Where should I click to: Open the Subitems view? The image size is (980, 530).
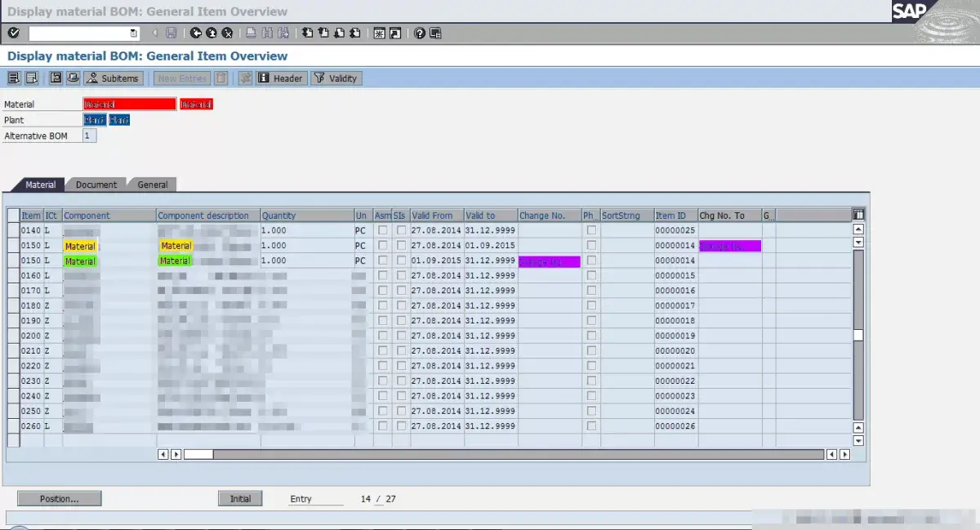point(113,78)
